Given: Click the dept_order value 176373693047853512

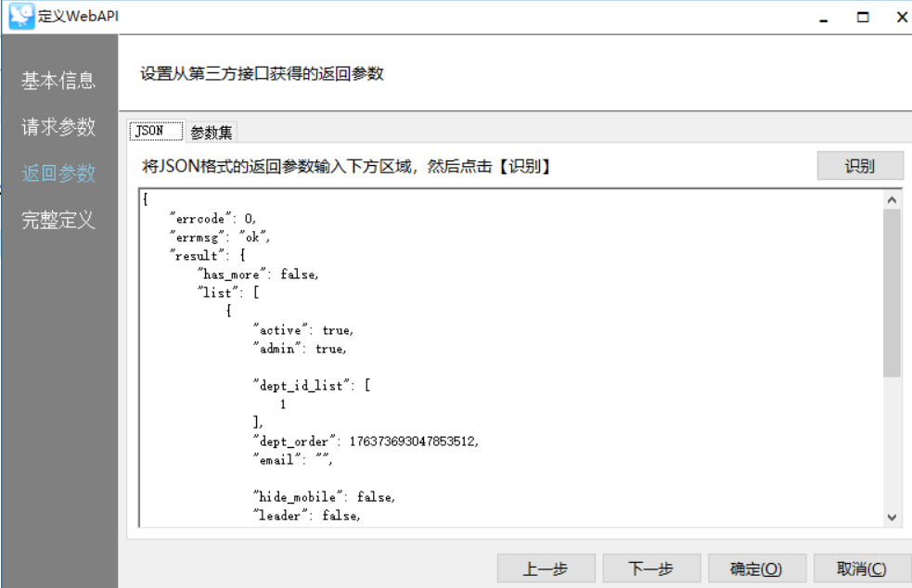Looking at the screenshot, I should (x=413, y=441).
